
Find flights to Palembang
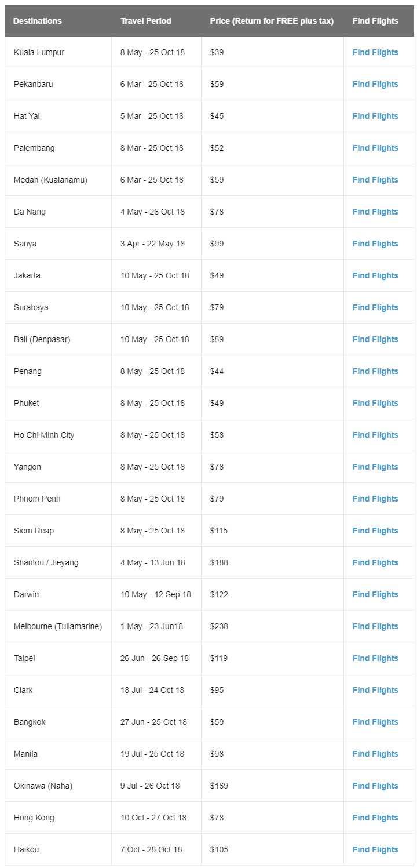pos(375,148)
